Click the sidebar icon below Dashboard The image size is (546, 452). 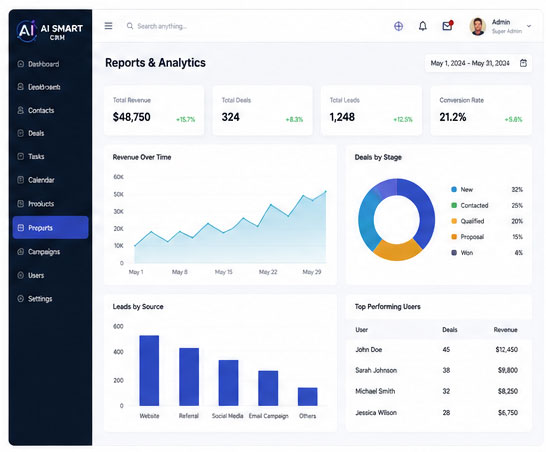pos(21,87)
